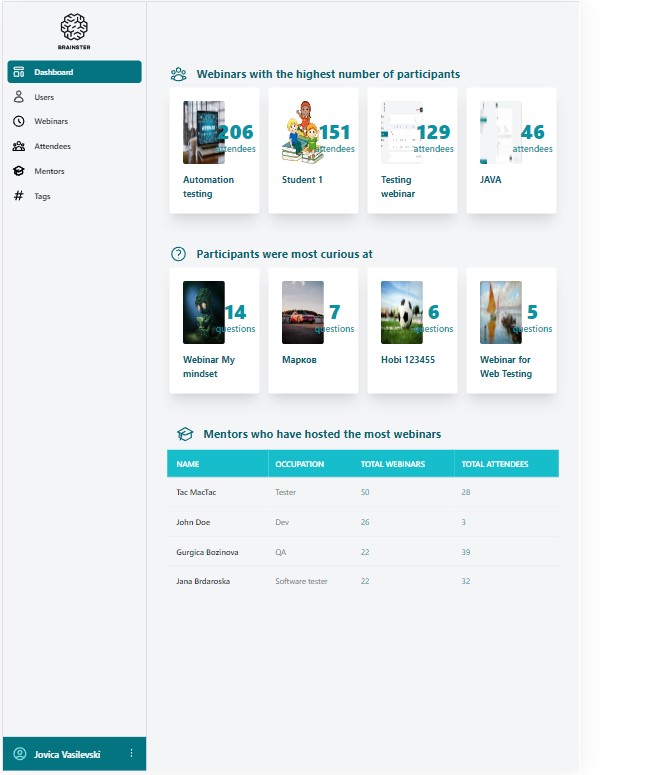This screenshot has height=775, width=652.
Task: Select the Mentors sidebar entry
Action: point(49,171)
